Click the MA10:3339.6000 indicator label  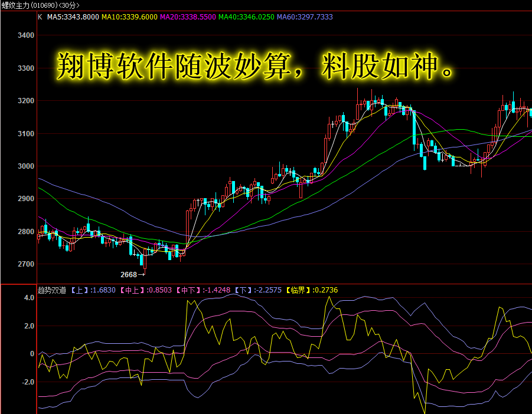pos(130,17)
